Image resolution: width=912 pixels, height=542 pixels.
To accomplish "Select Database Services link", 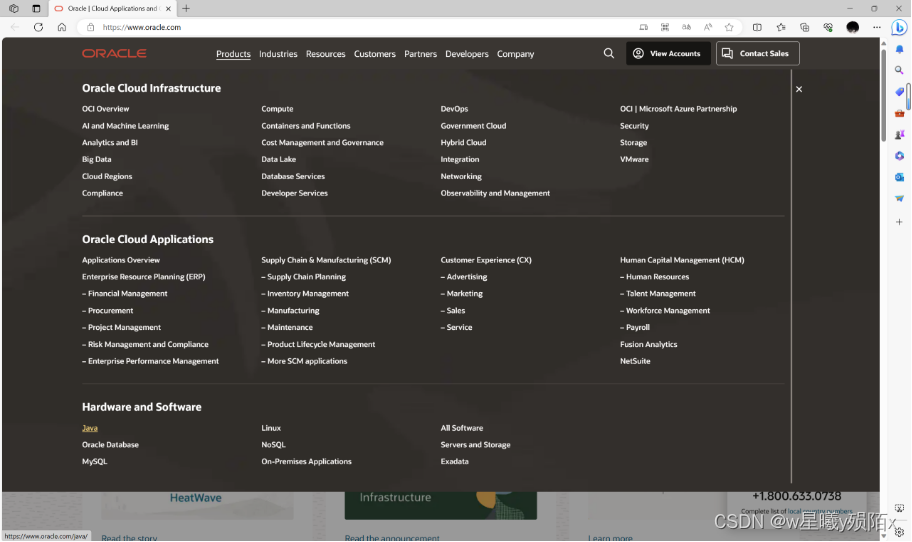I will [x=293, y=176].
